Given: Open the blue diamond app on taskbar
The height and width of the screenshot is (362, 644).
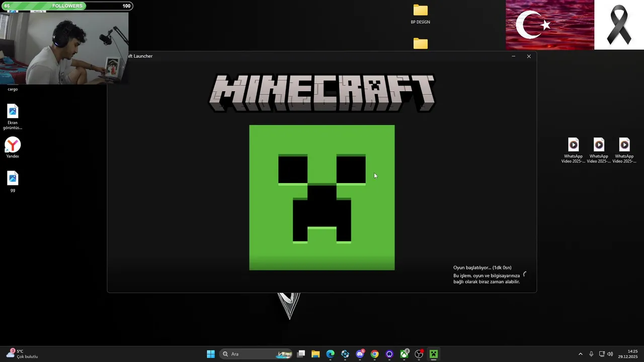Looking at the screenshot, I should [x=345, y=354].
